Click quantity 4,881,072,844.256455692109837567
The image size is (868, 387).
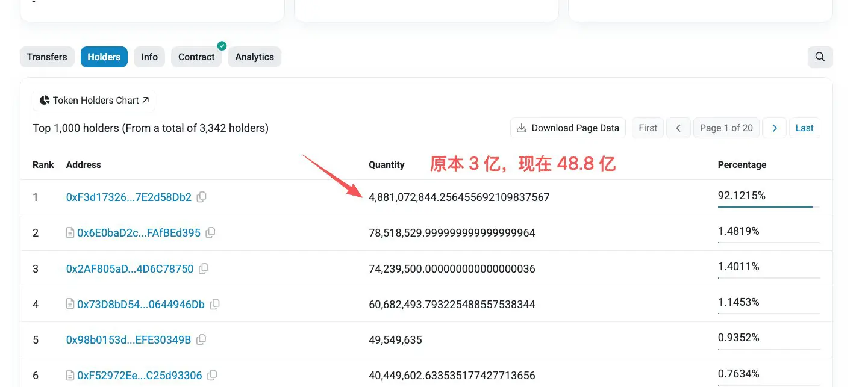pyautogui.click(x=459, y=197)
